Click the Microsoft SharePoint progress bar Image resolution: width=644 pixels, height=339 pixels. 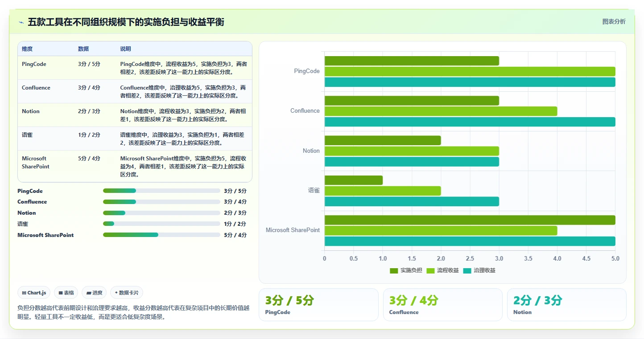[161, 235]
